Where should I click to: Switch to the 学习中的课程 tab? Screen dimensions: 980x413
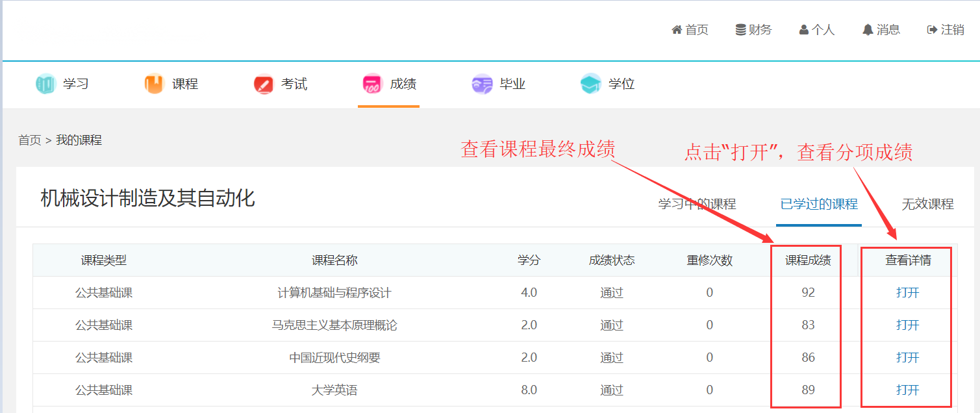[x=697, y=204]
